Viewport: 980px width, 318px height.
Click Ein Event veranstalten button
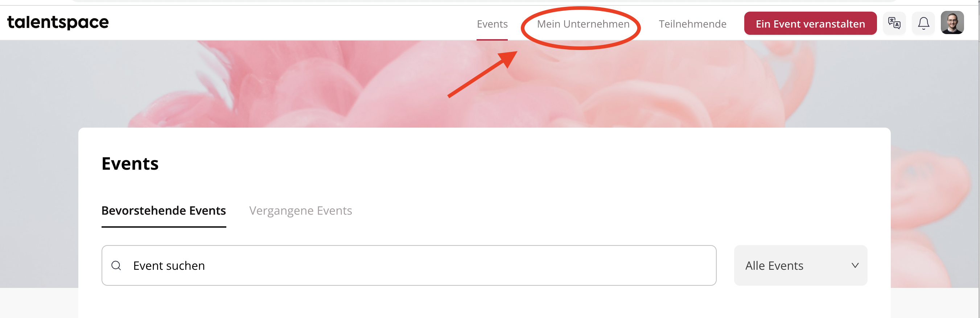pyautogui.click(x=810, y=24)
